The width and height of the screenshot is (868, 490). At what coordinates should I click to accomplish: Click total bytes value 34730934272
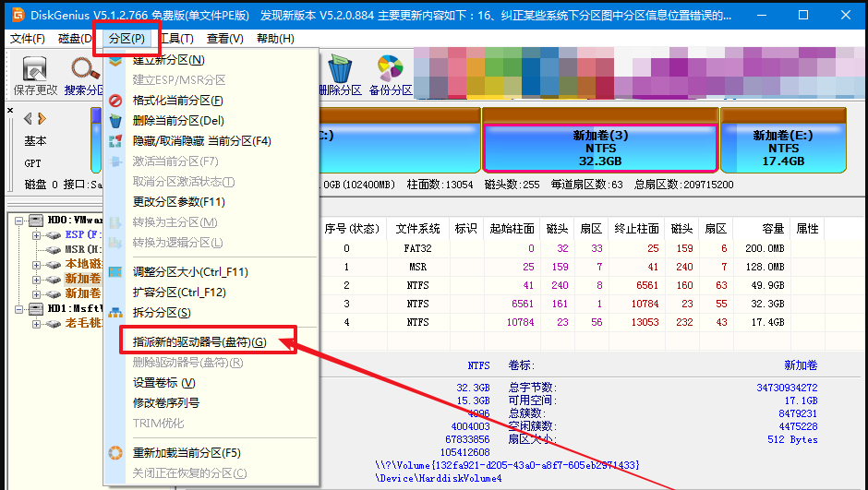pos(787,388)
